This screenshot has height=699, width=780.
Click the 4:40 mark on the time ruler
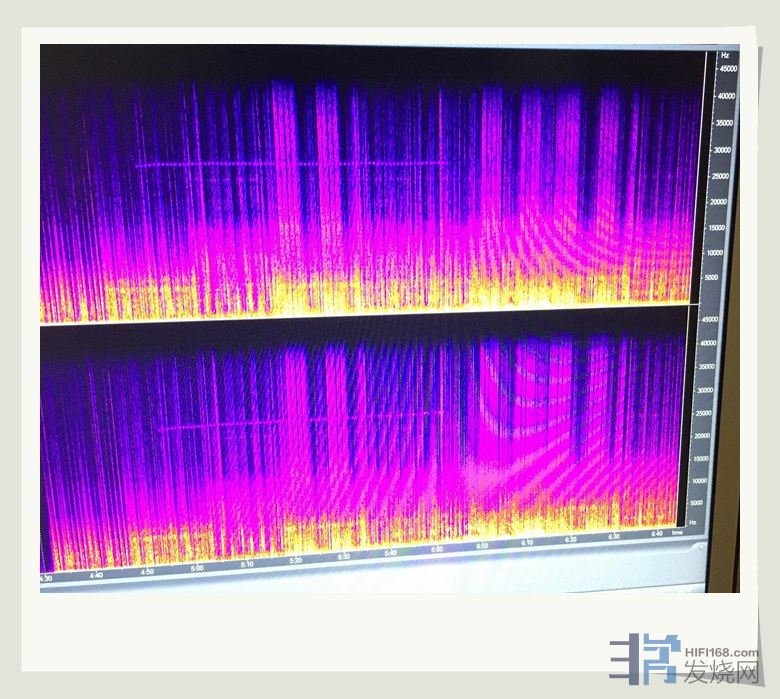click(97, 574)
